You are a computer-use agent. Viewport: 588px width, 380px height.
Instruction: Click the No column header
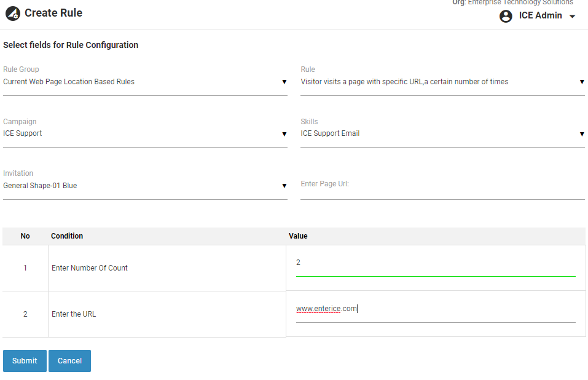tap(25, 236)
